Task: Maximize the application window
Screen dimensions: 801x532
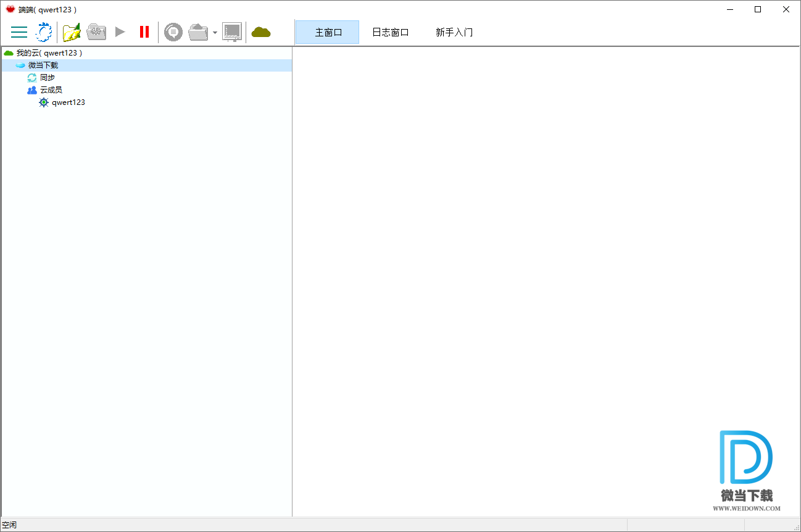Action: point(758,9)
